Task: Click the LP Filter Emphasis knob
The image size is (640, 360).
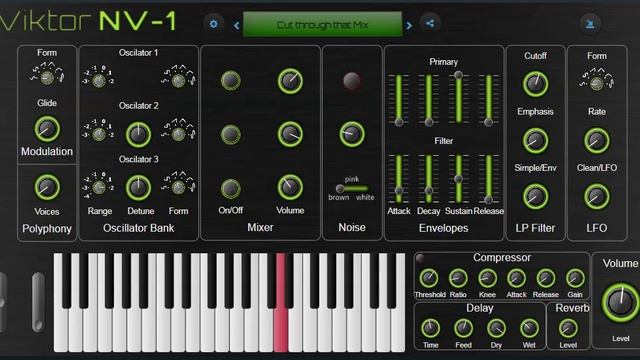Action: point(535,140)
